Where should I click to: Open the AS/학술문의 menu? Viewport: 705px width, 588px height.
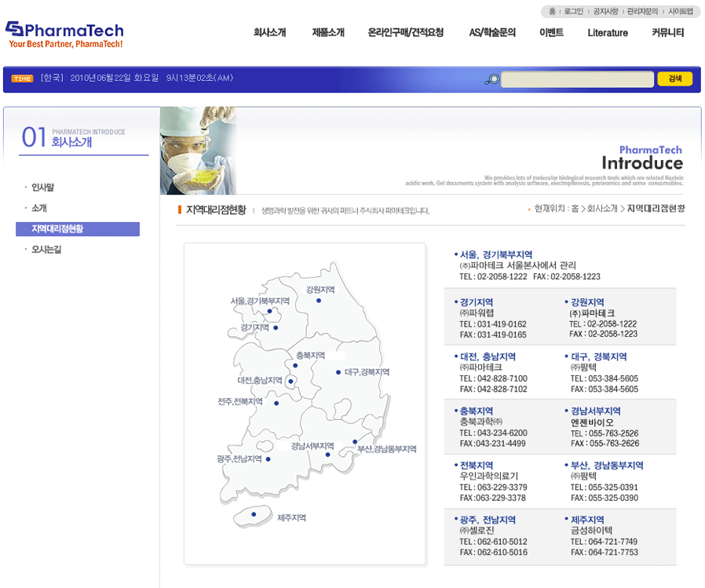pyautogui.click(x=492, y=32)
